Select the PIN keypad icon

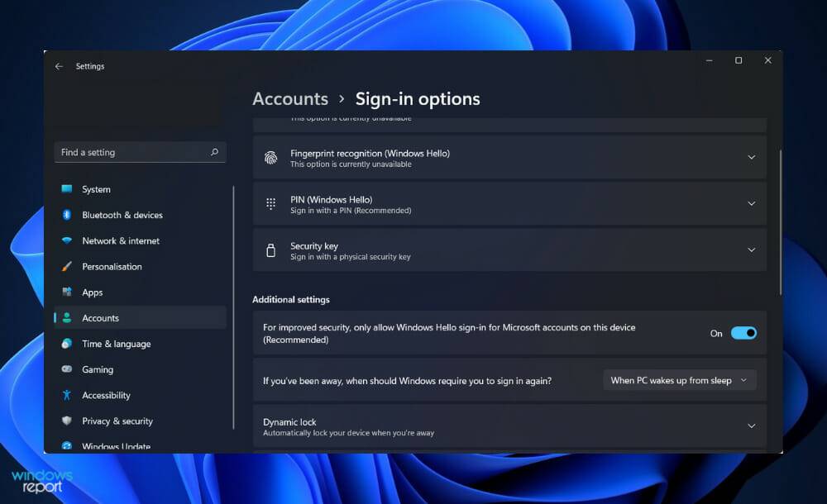click(x=270, y=203)
